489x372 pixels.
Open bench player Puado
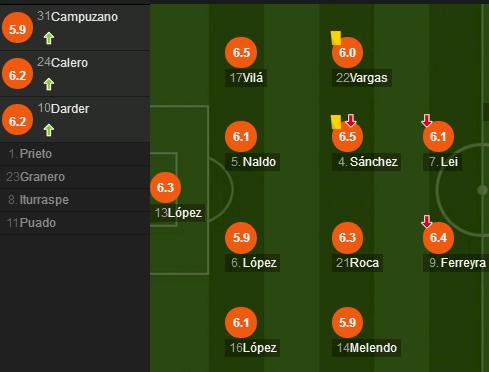point(75,223)
